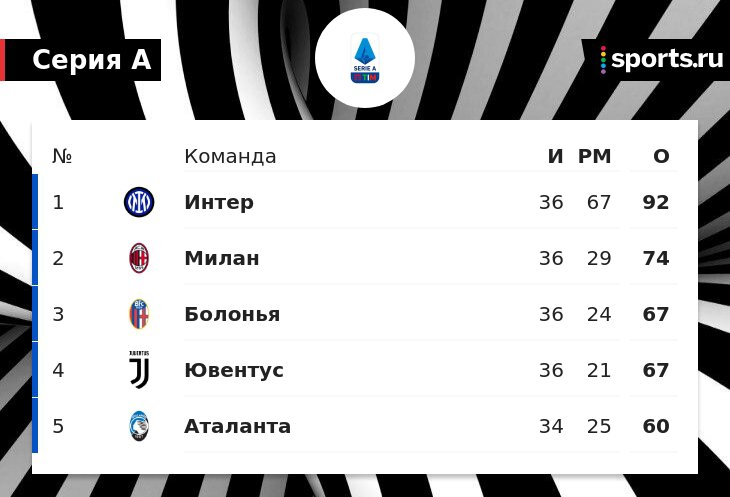Open the Интер team link
Viewport: 730px width, 497px height.
(x=219, y=203)
